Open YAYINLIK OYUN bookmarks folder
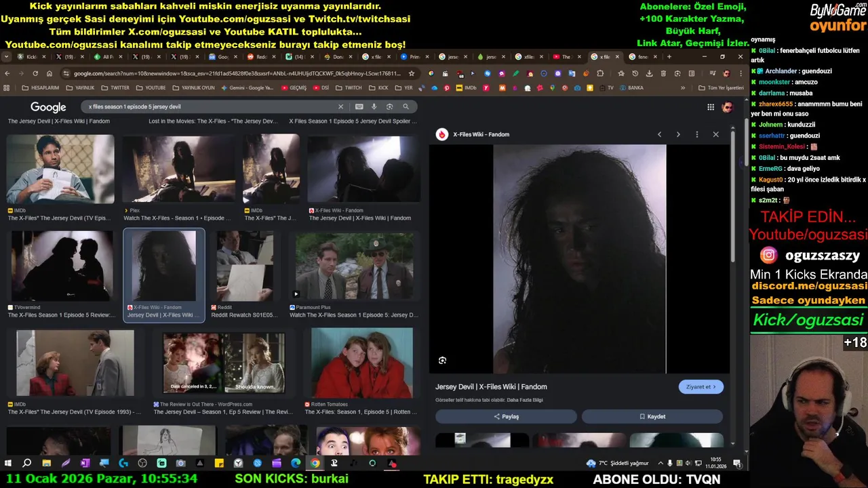Viewport: 868px width, 488px height. point(193,87)
